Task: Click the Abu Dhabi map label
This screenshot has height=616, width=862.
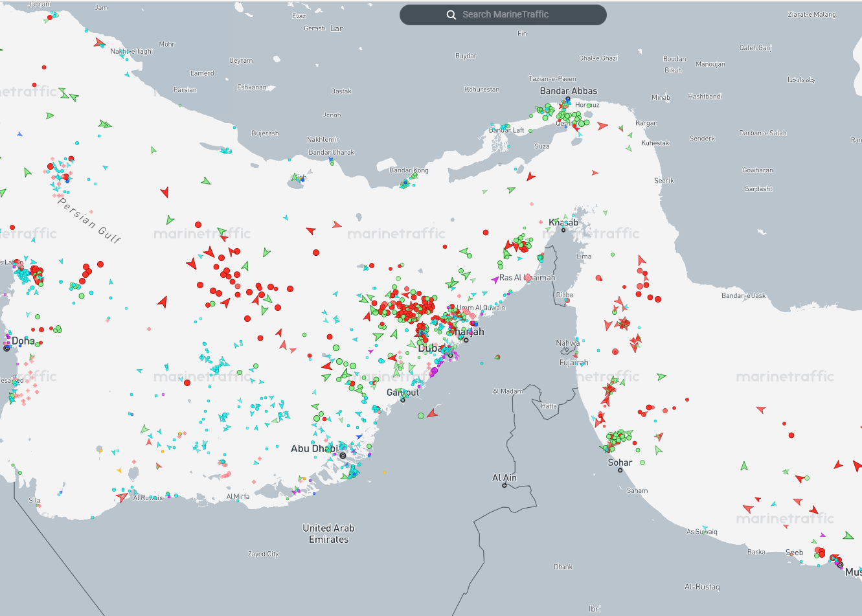Action: pos(313,448)
